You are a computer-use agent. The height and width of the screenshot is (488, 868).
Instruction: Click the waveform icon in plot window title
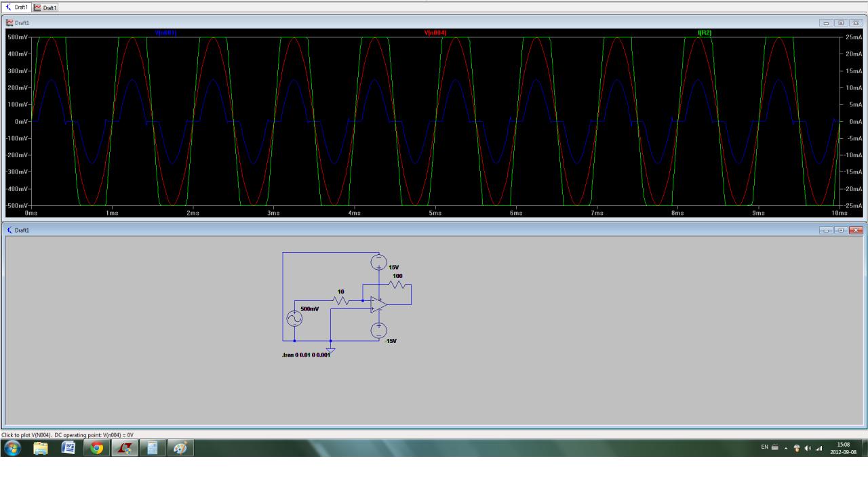pos(10,23)
